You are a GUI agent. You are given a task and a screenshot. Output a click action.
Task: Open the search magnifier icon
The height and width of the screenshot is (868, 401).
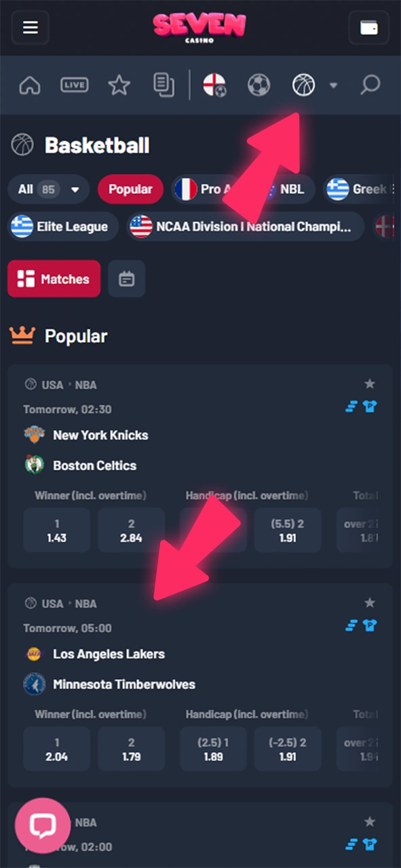tap(369, 85)
